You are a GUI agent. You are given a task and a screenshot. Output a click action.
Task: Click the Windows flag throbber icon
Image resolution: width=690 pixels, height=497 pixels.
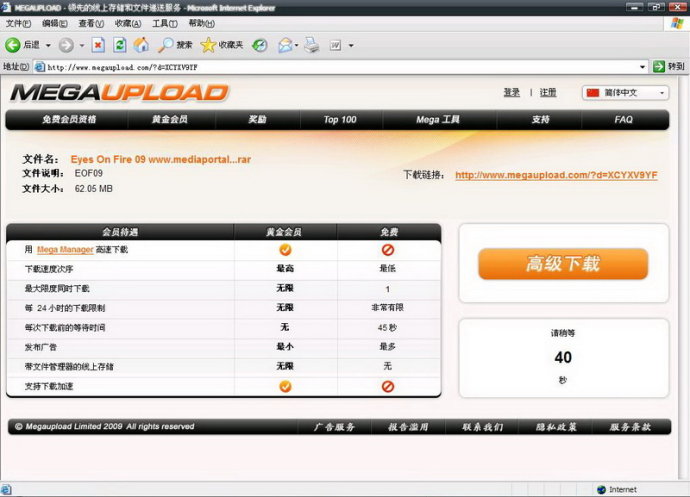pyautogui.click(x=677, y=23)
